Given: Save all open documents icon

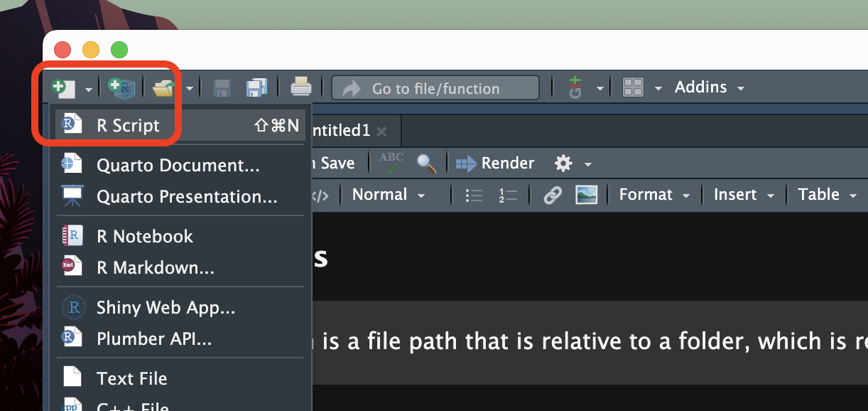Looking at the screenshot, I should (x=256, y=88).
